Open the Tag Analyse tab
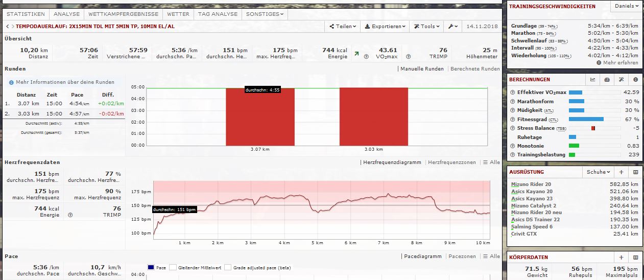Image resolution: width=644 pixels, height=280 pixels. (218, 14)
